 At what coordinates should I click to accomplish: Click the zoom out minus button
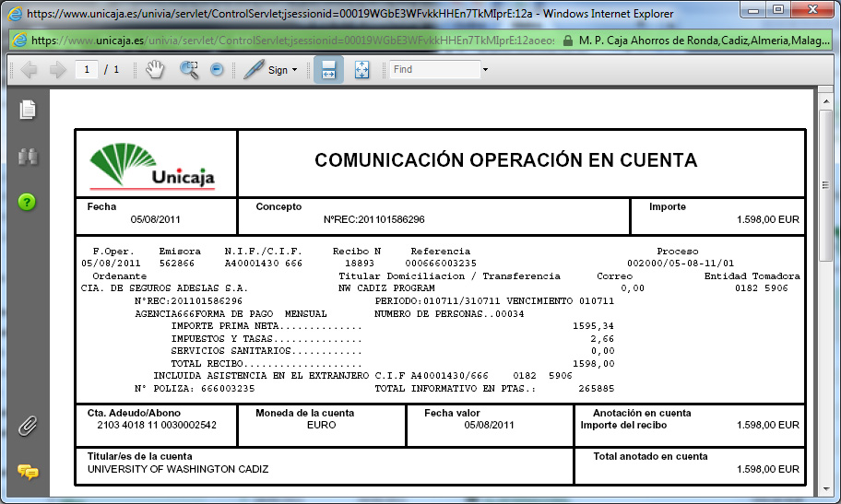click(x=217, y=70)
